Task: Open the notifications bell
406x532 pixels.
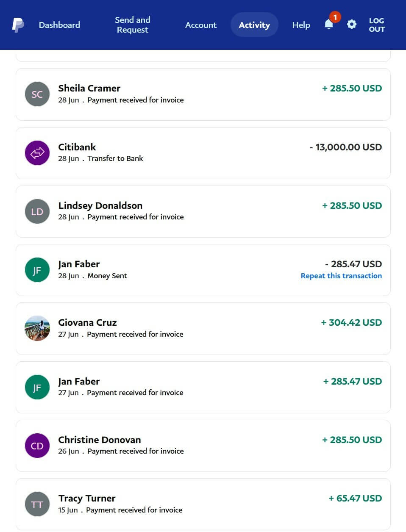Action: (x=329, y=25)
